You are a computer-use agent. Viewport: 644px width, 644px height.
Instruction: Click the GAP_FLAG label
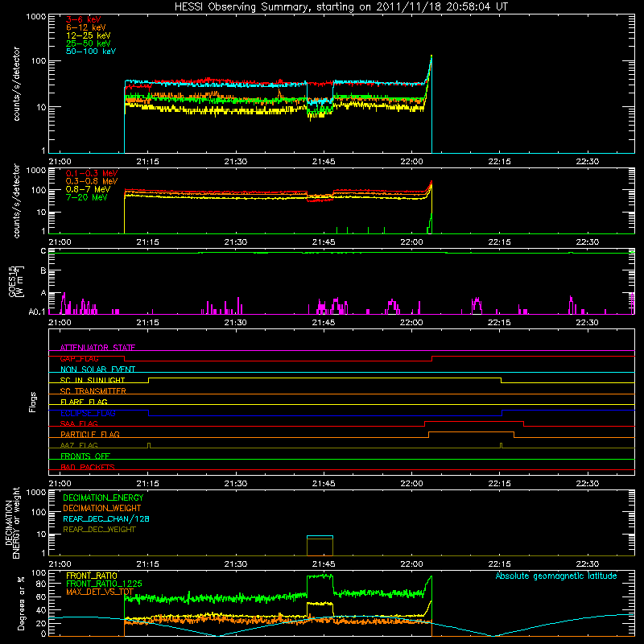point(79,358)
